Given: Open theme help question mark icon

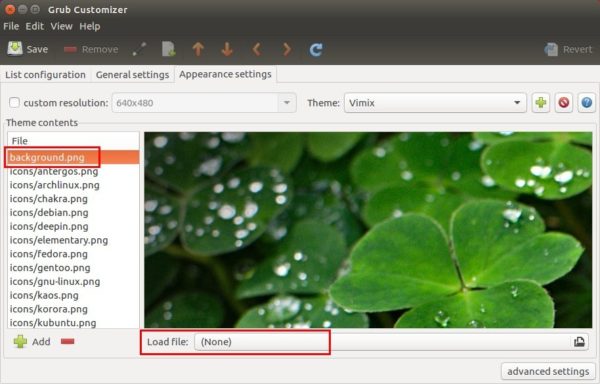Looking at the screenshot, I should (587, 103).
